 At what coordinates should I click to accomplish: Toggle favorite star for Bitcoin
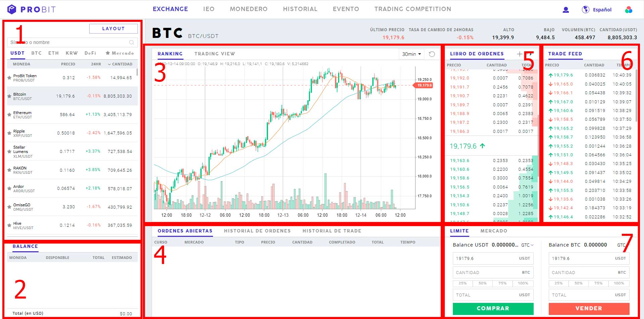click(x=9, y=96)
